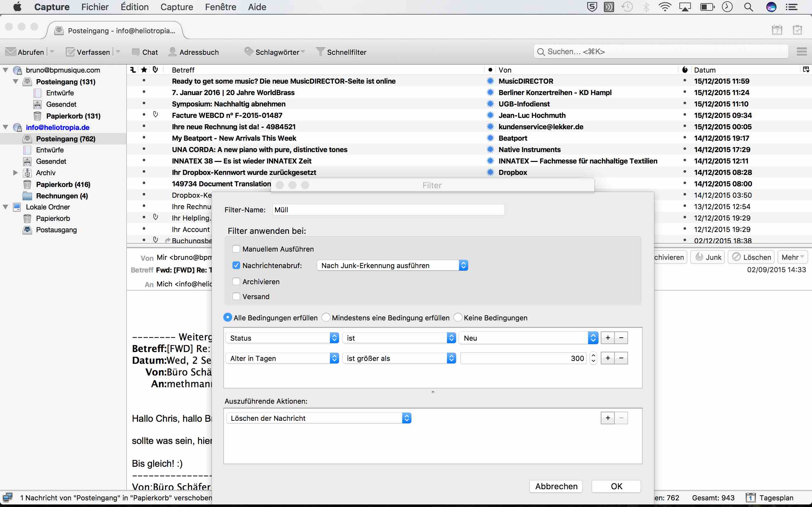Open the hamburger application menu

pyautogui.click(x=801, y=52)
